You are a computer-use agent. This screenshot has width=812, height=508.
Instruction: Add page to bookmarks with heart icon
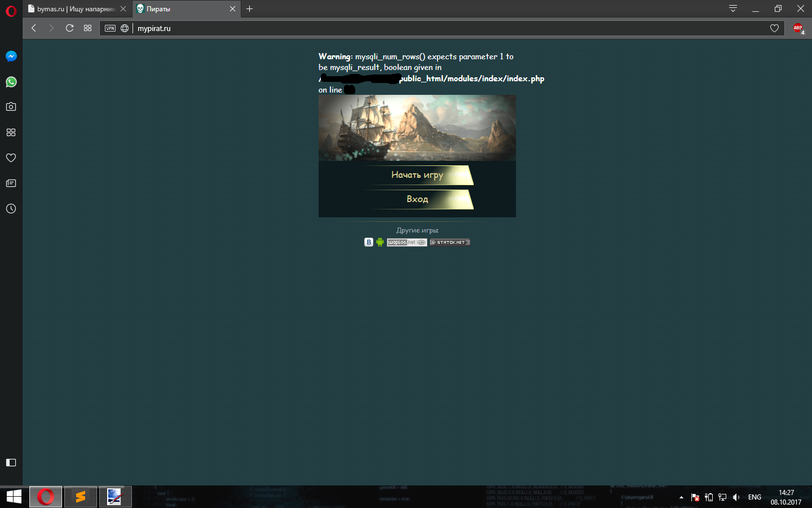coord(774,28)
